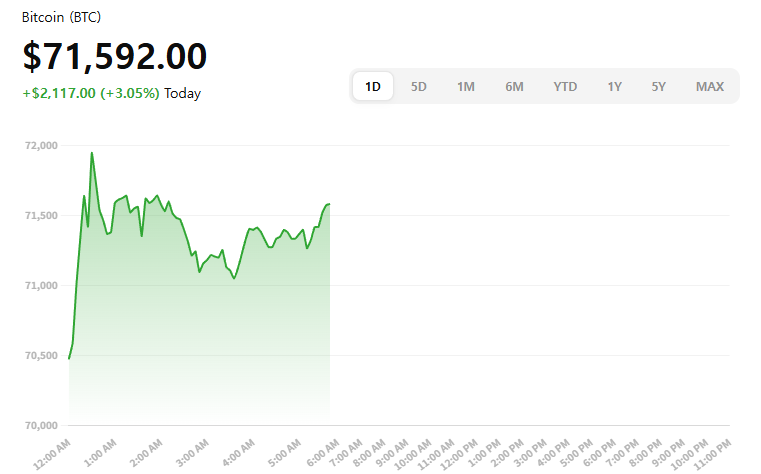Click the 72,000 y-axis label
Image resolution: width=761 pixels, height=474 pixels.
[x=40, y=146]
